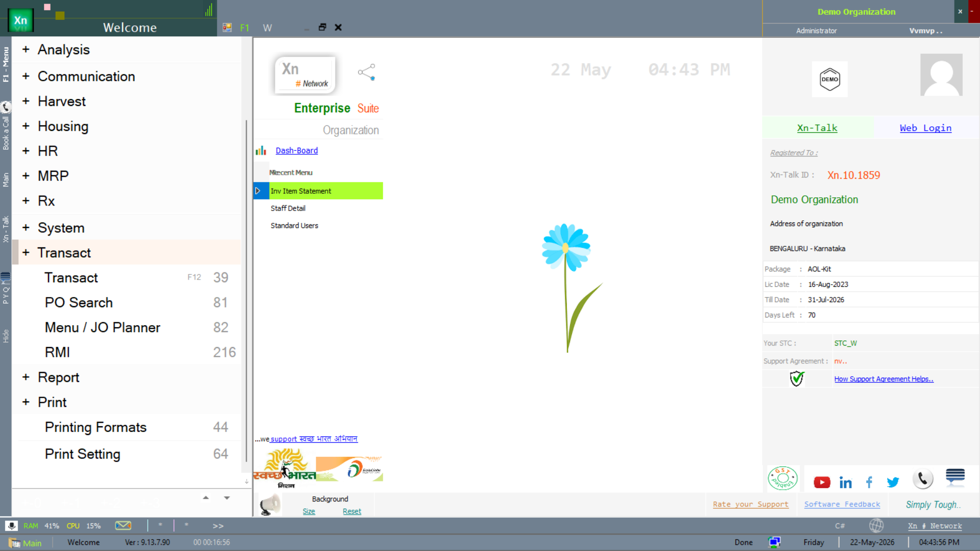Screen dimensions: 980x551
Task: Open the LinkedIn icon
Action: [x=846, y=482]
